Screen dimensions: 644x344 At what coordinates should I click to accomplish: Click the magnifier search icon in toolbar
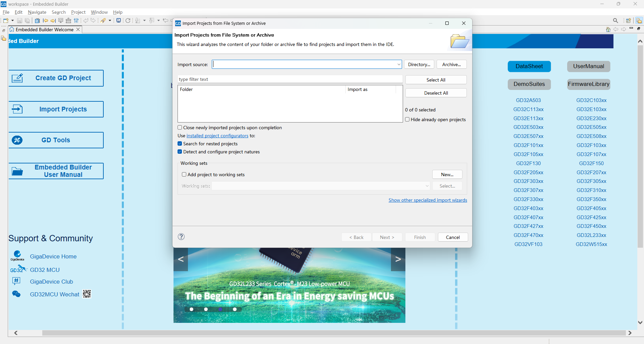(615, 20)
